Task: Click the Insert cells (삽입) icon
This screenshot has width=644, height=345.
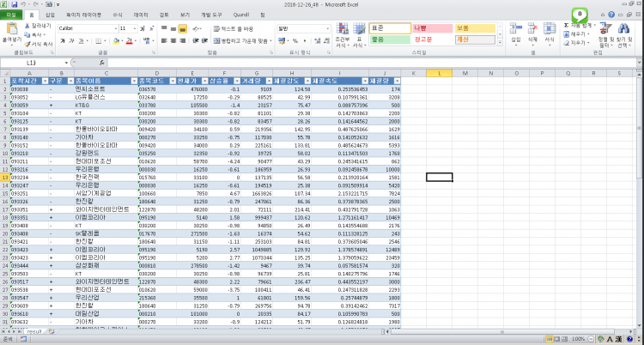Action: coord(516,30)
